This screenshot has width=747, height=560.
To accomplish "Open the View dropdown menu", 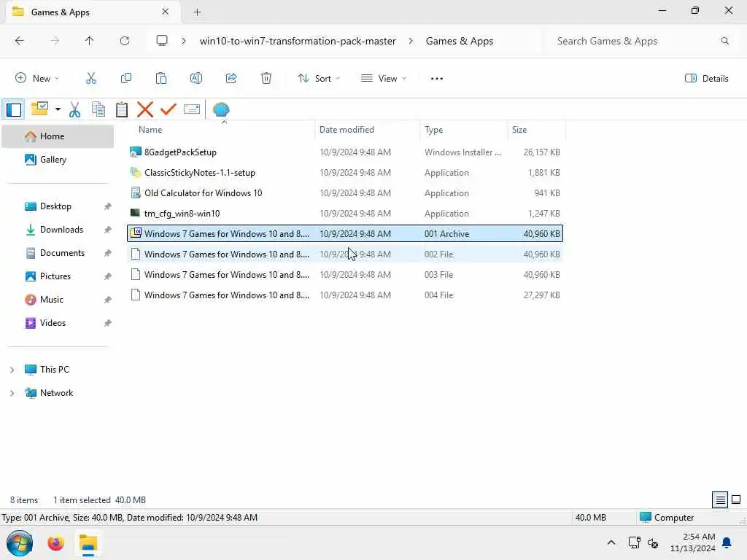I will [384, 79].
